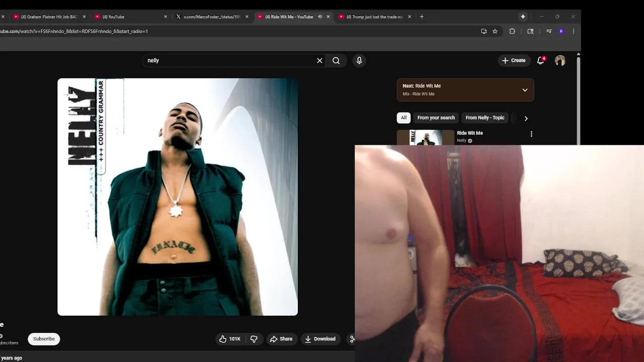
Task: Like the video with 101K likes
Action: coord(230,339)
